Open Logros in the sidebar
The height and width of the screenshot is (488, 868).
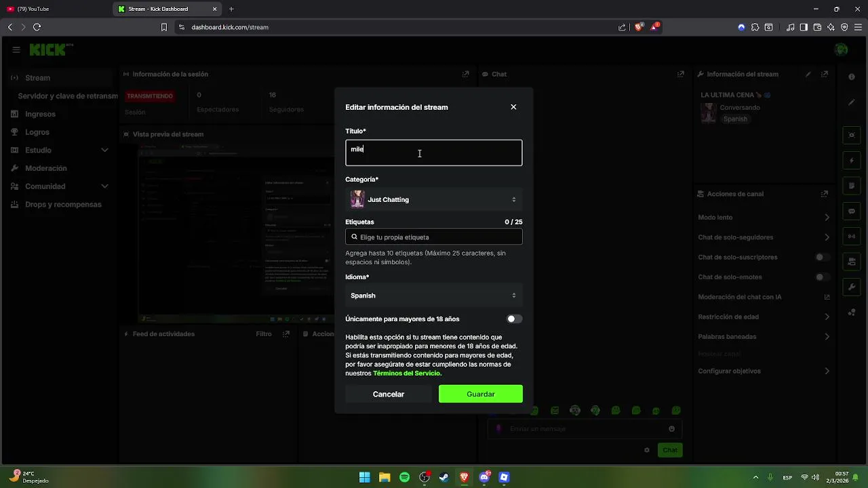click(37, 132)
